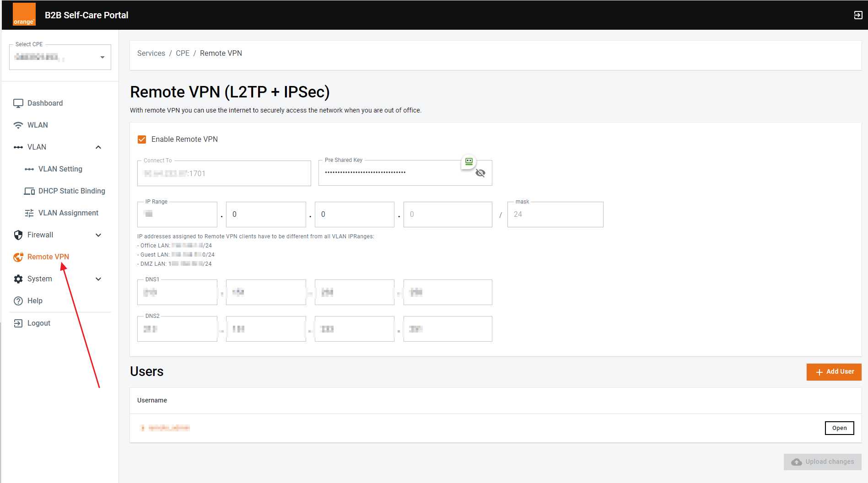Click the DMZ LAN range line
Screen dimensions: 868x483
click(x=174, y=264)
